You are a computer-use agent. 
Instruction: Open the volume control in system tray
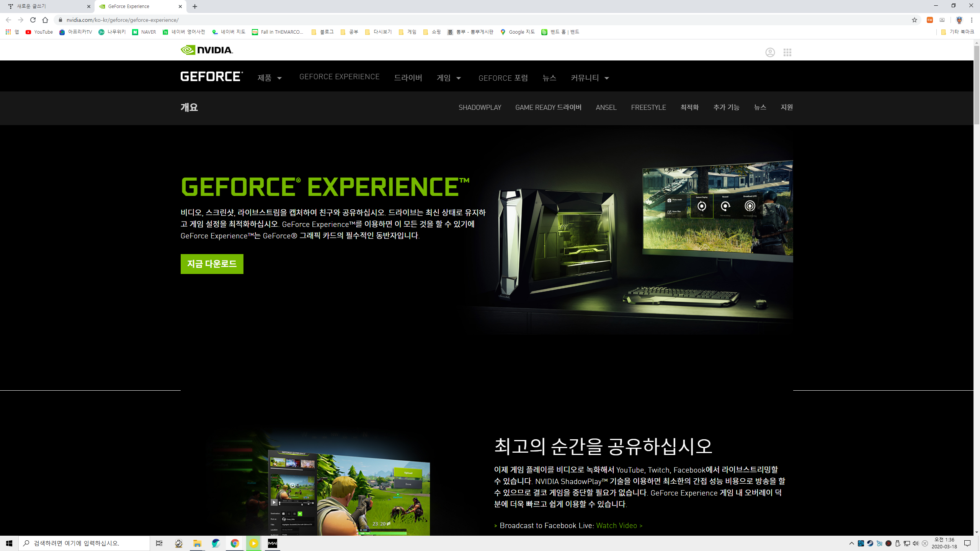point(916,543)
